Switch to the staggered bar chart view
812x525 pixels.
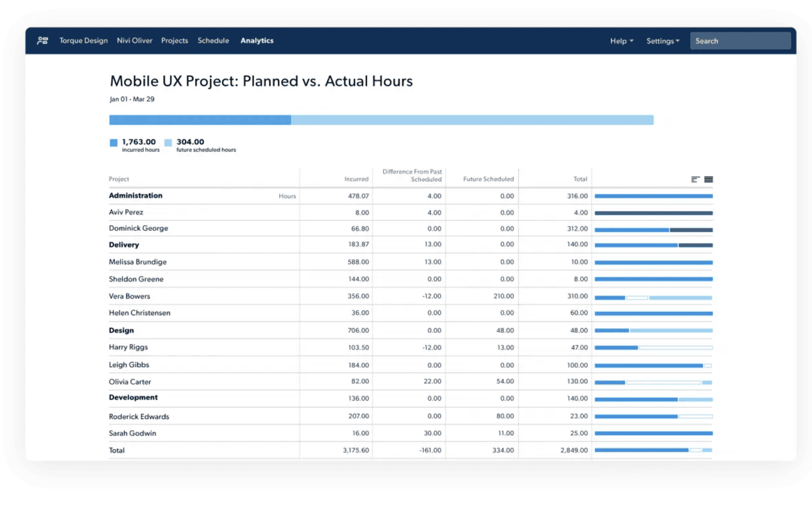[x=695, y=179]
